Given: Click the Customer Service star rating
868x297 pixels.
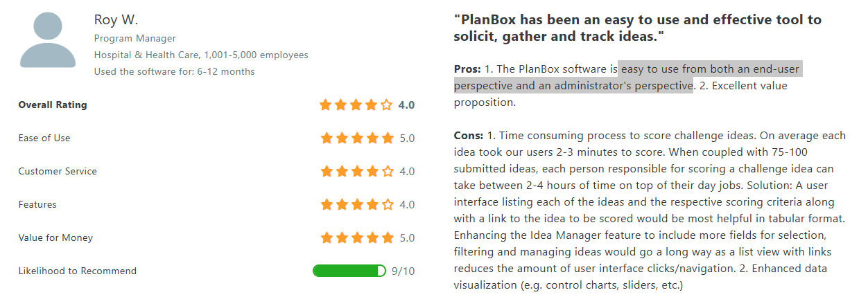Looking at the screenshot, I should click(358, 172).
